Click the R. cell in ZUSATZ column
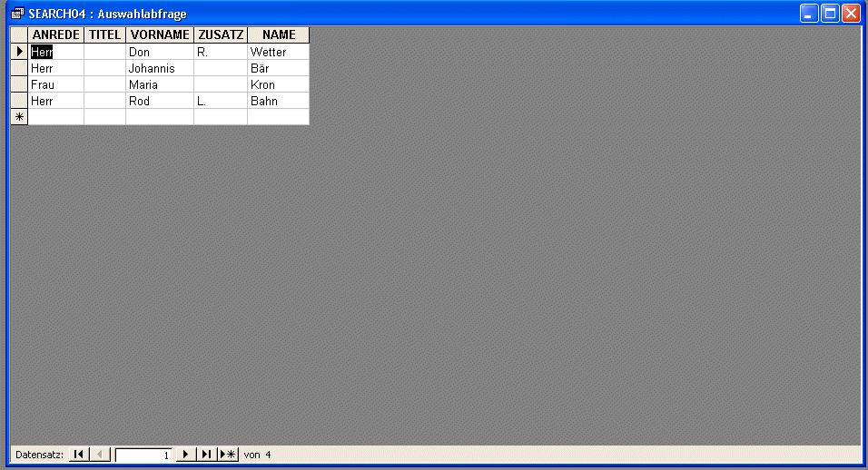 (221, 52)
